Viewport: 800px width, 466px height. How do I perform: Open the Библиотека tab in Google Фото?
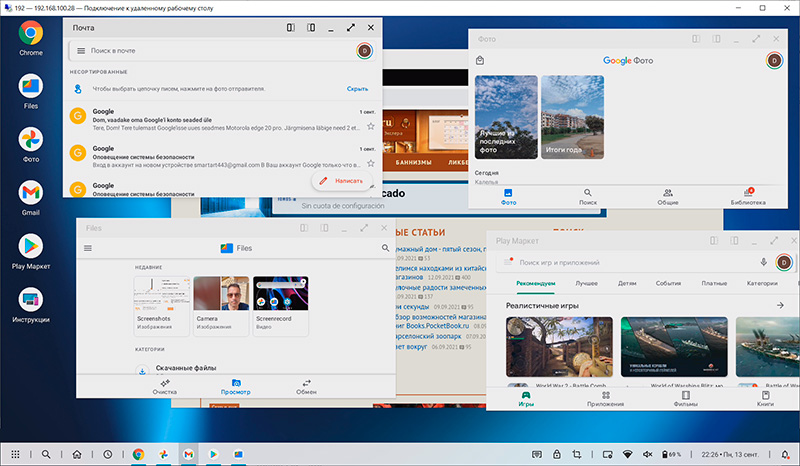pos(747,196)
